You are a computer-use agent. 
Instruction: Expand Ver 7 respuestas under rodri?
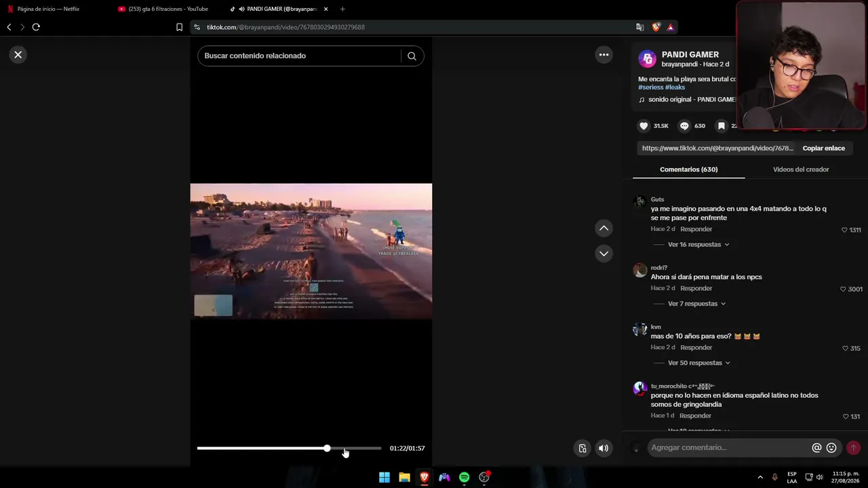(696, 304)
